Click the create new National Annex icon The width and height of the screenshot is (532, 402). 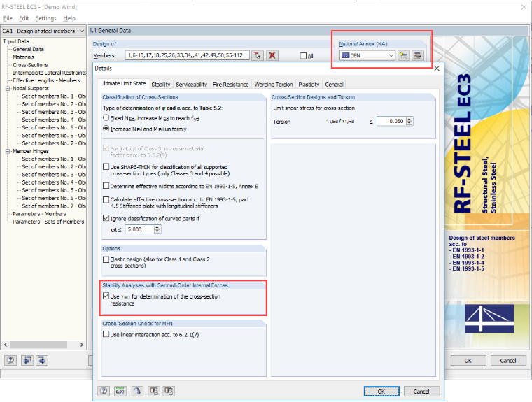403,56
